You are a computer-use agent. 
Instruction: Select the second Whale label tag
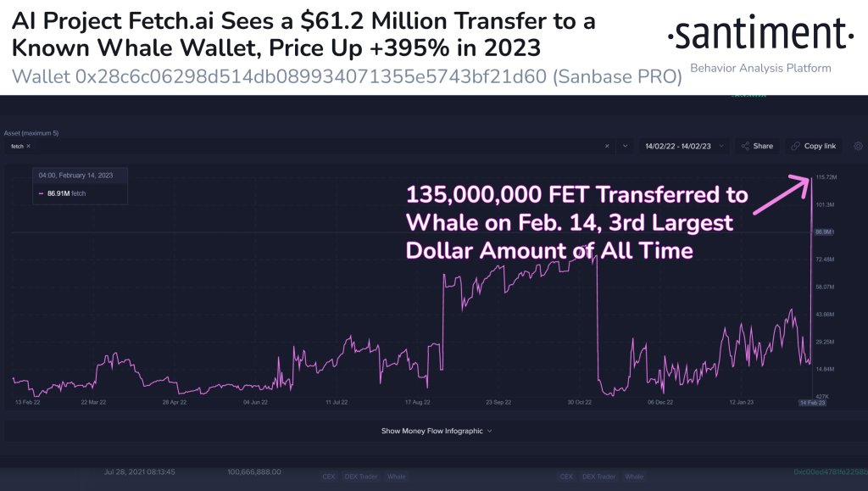click(x=634, y=477)
